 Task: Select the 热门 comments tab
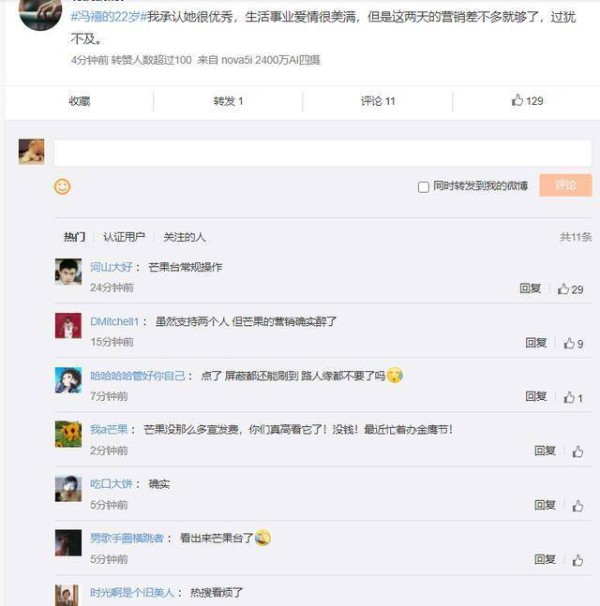74,237
